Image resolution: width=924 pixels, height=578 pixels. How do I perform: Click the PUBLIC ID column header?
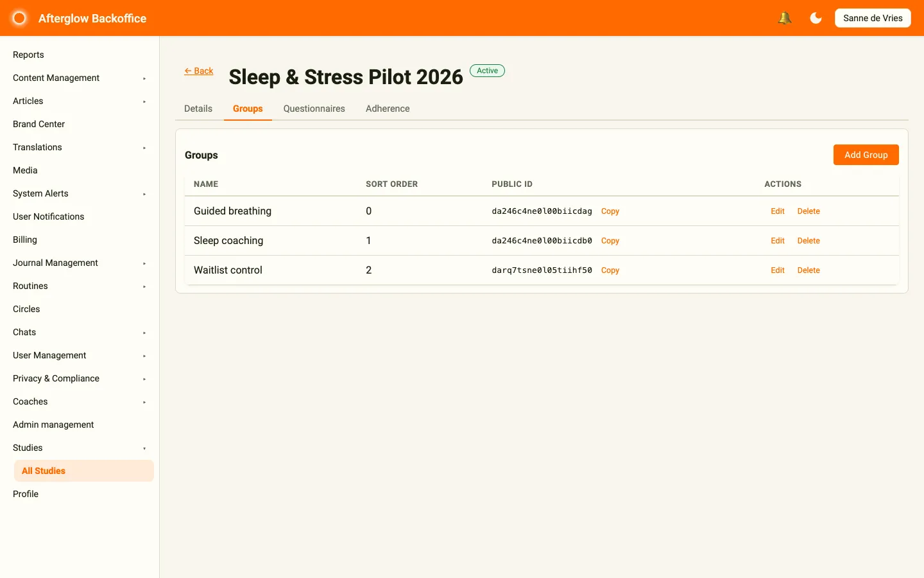pos(512,184)
